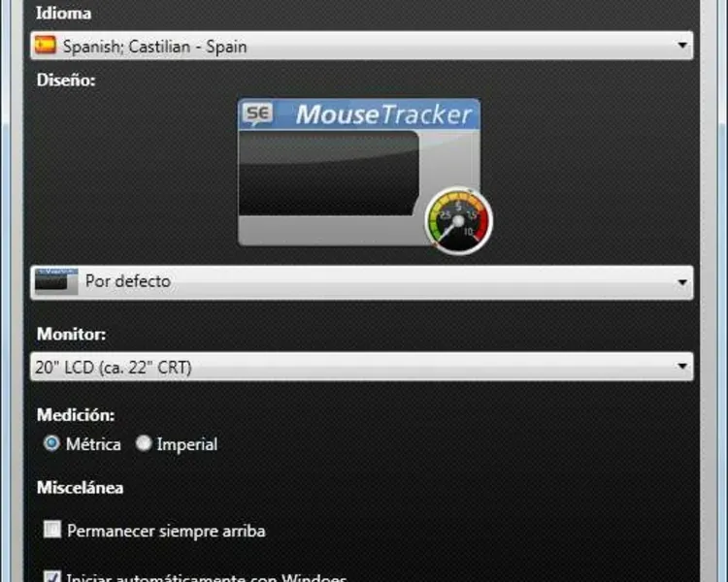The image size is (728, 582).
Task: Enable Permanecer siempre arriba checkbox
Action: [52, 529]
